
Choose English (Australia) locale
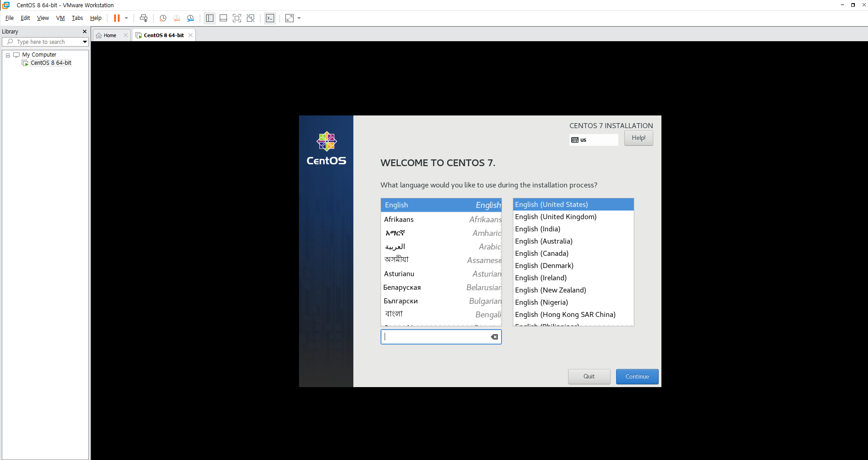pyautogui.click(x=573, y=241)
